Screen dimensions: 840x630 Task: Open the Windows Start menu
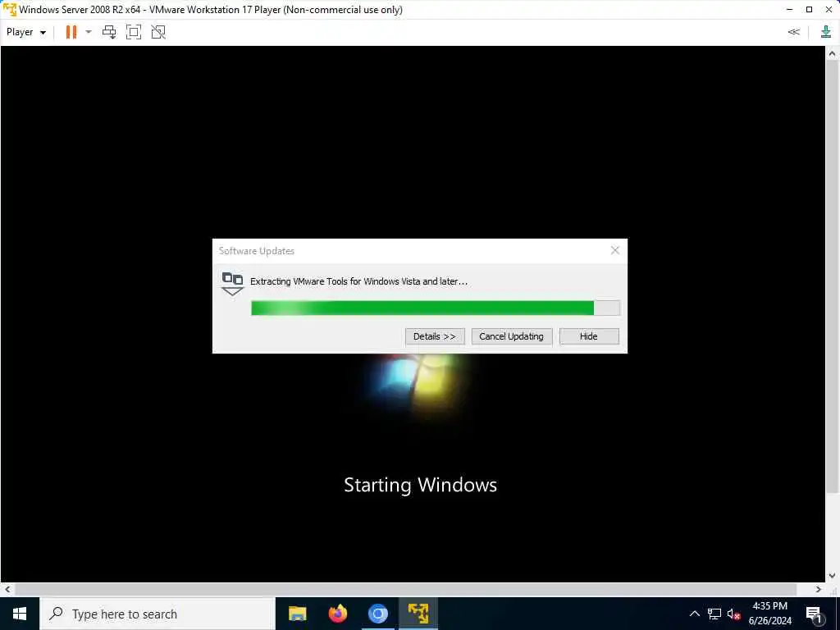[20, 614]
